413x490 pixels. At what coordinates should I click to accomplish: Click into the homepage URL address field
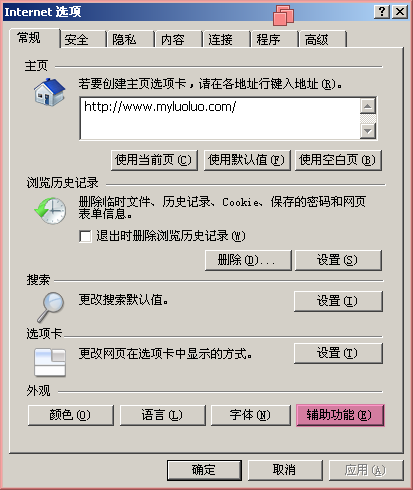tap(220, 119)
